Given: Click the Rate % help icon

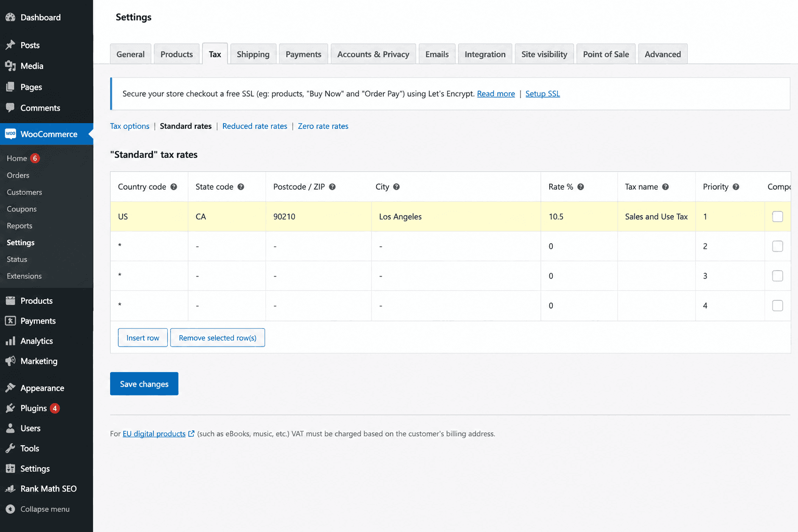Looking at the screenshot, I should [x=581, y=187].
